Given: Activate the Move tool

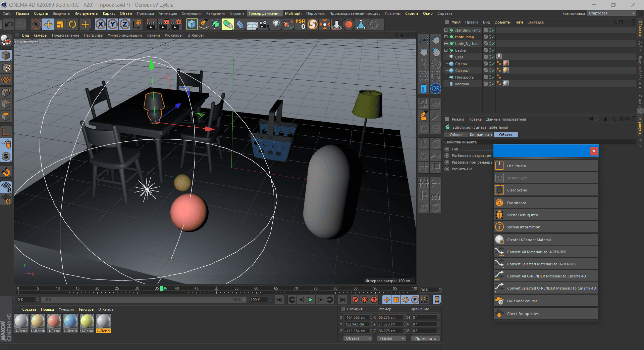Looking at the screenshot, I should 48,24.
